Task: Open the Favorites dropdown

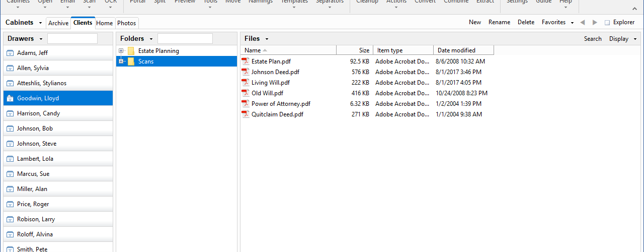Action: click(x=557, y=22)
